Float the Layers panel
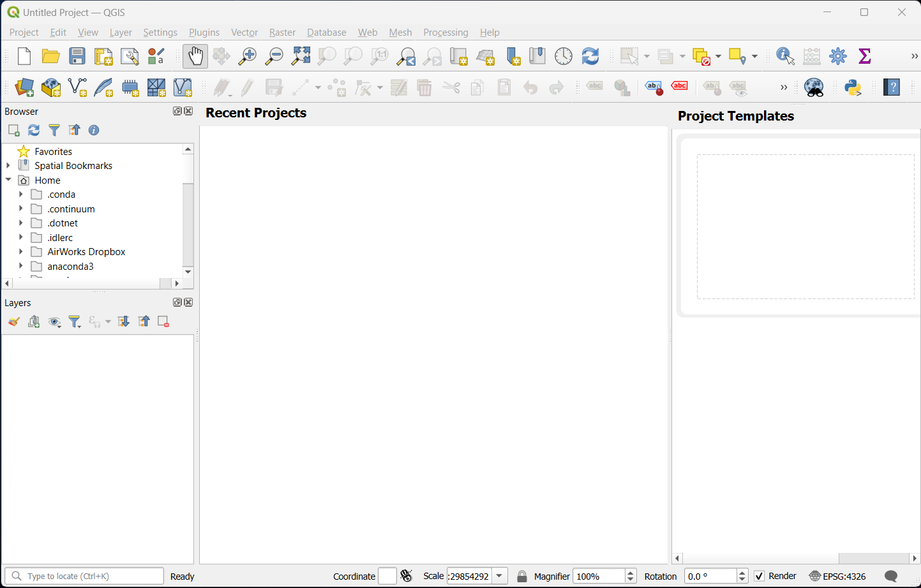The image size is (921, 588). tap(177, 302)
